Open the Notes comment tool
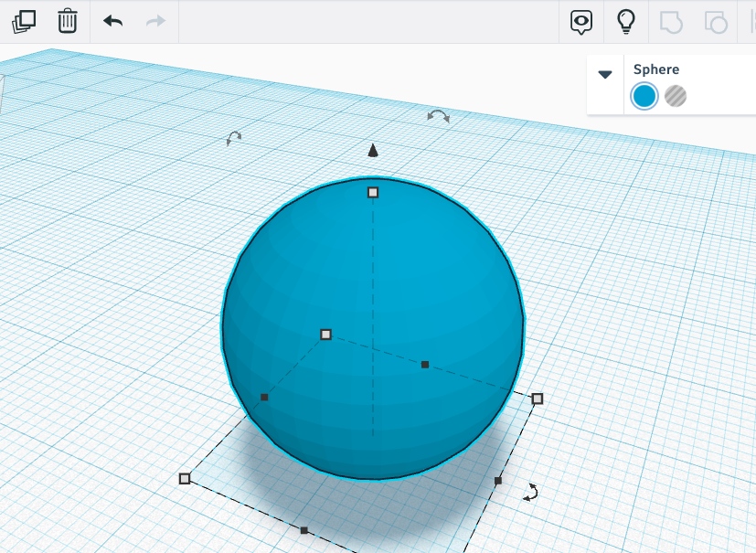Image resolution: width=756 pixels, height=553 pixels. (580, 21)
